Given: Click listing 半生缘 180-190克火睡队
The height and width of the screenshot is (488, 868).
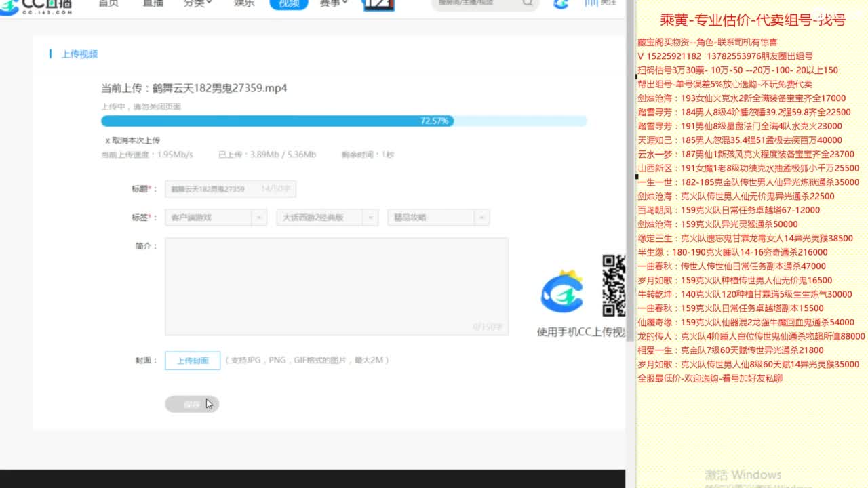Looking at the screenshot, I should 733,252.
